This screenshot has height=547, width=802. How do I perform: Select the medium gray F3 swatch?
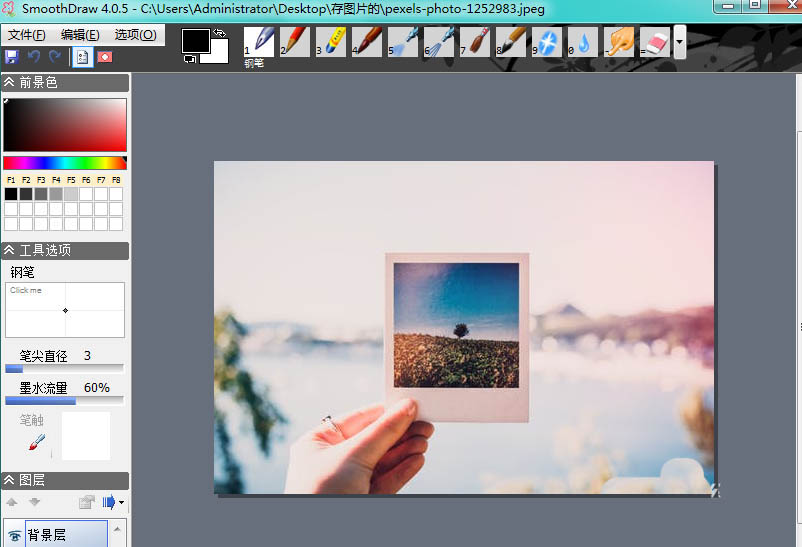pos(41,194)
